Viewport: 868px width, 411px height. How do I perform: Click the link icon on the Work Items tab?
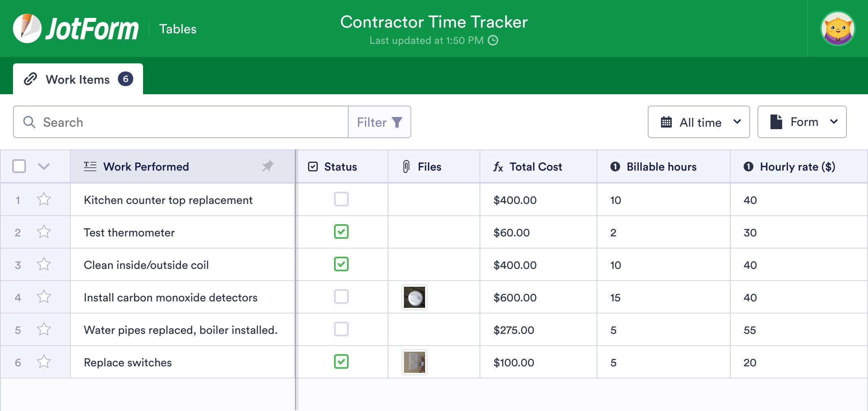pyautogui.click(x=30, y=79)
